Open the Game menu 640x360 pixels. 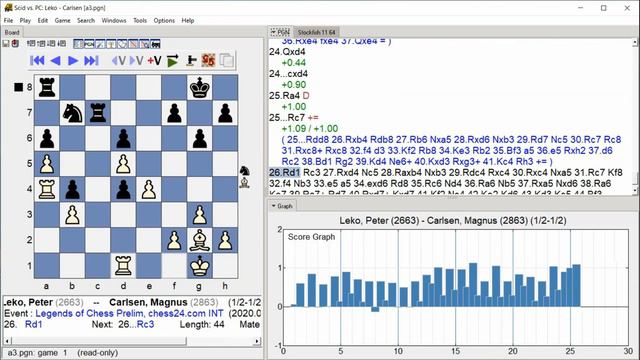pyautogui.click(x=62, y=20)
